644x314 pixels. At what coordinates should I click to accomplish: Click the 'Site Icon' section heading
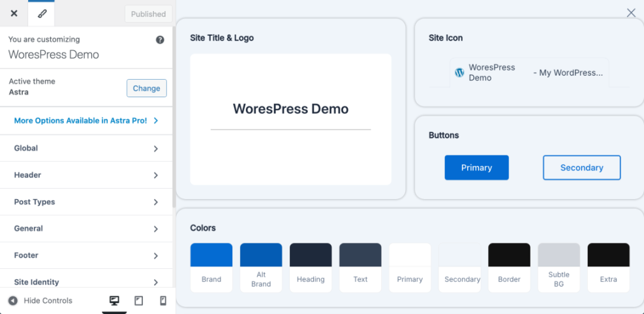click(x=446, y=39)
